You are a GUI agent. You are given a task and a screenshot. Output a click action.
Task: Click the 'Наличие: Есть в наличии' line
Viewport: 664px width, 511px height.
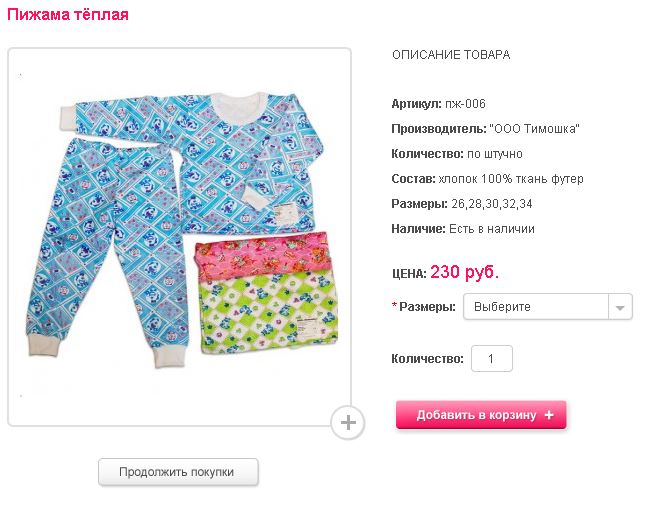click(463, 229)
